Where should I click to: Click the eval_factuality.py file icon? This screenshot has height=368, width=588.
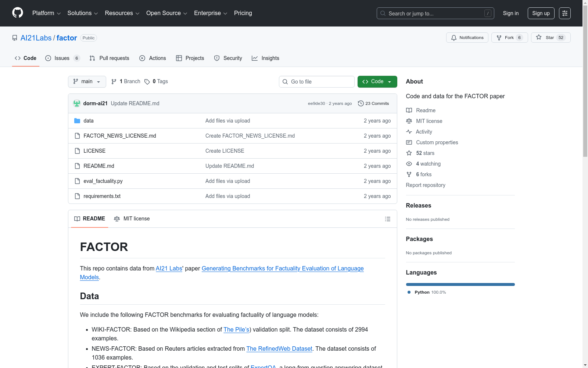(77, 181)
